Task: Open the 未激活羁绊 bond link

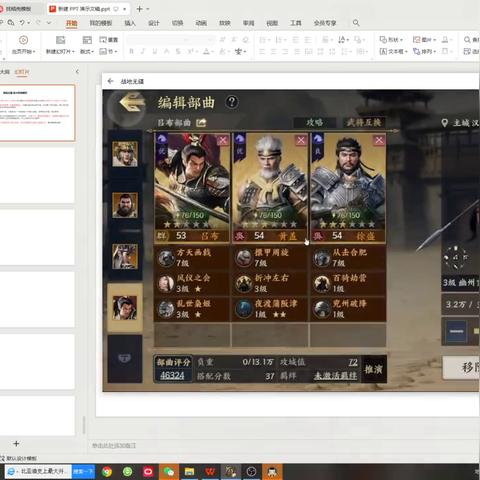Action: [335, 376]
